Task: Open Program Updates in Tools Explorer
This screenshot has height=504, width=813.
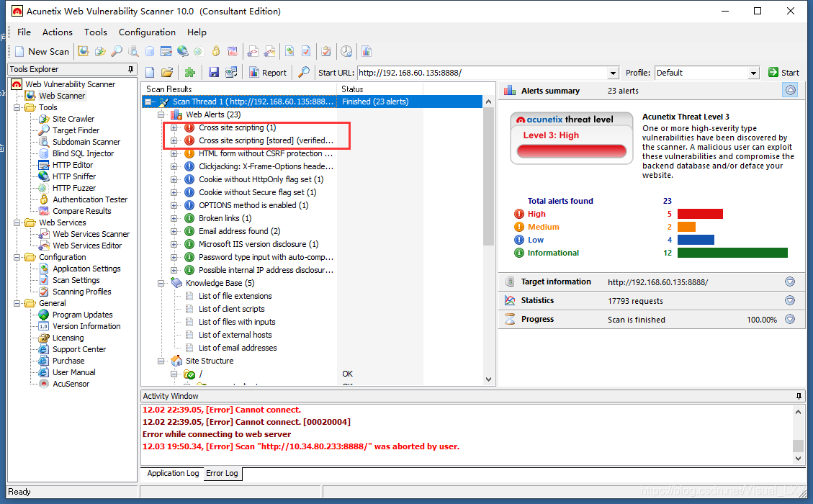Action: [82, 315]
